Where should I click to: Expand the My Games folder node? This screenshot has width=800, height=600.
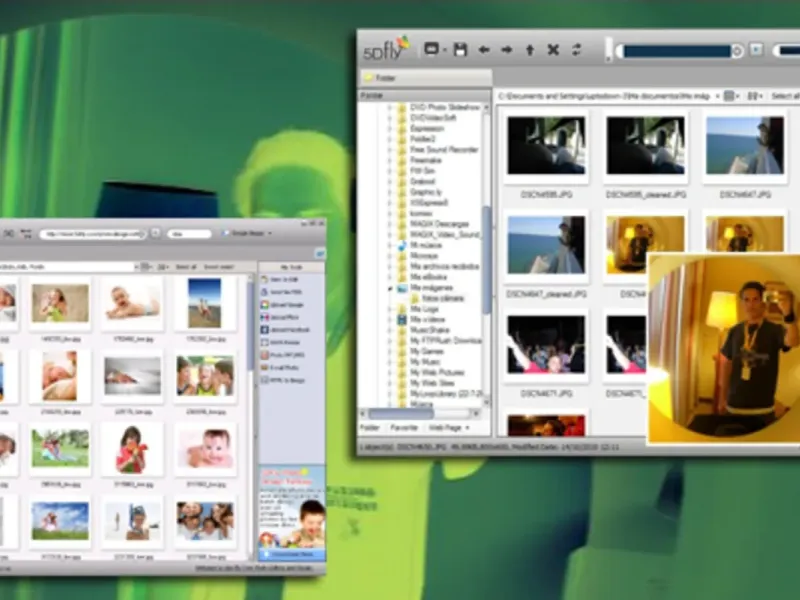pyautogui.click(x=390, y=352)
